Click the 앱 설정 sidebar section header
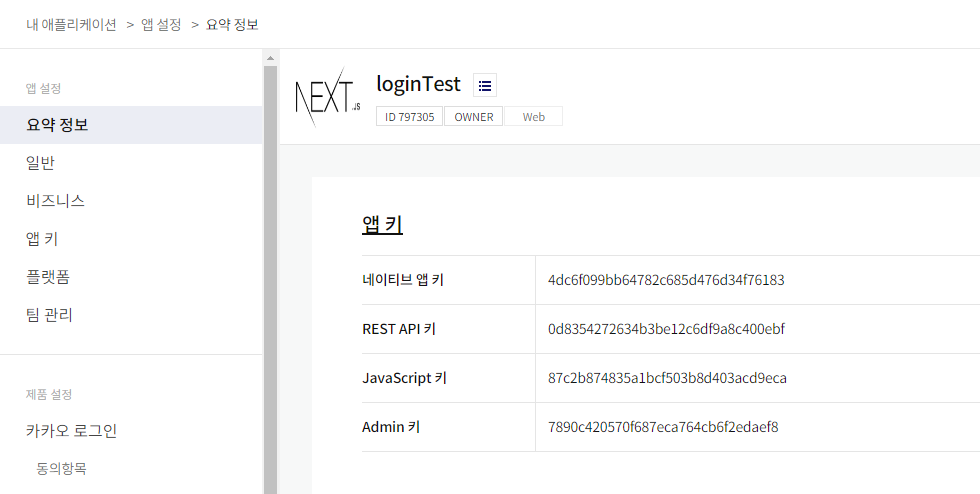The image size is (980, 494). pos(43,88)
